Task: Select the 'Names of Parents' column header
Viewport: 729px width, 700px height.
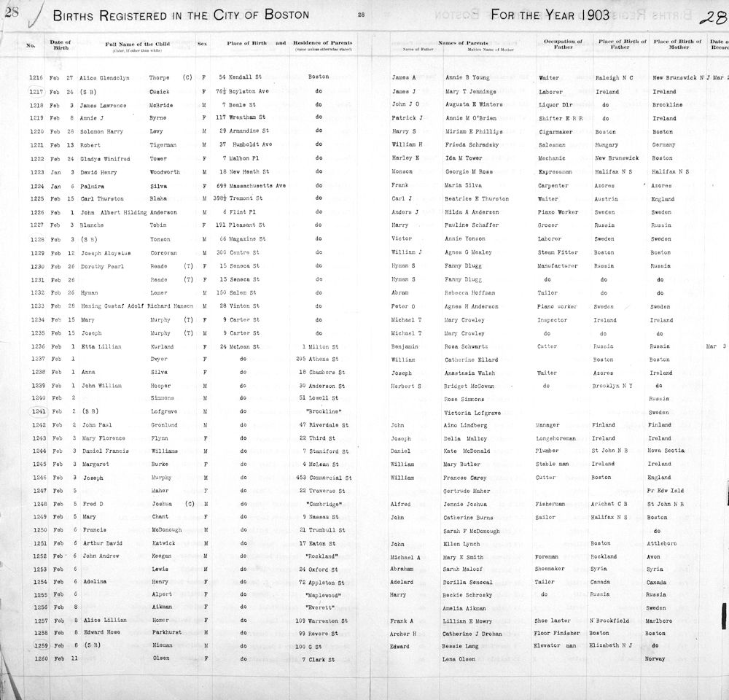Action: [463, 43]
